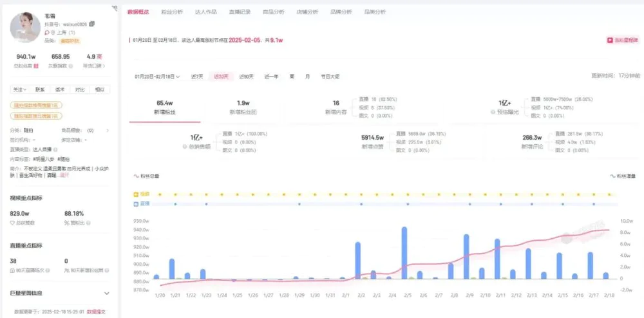Select the 节日大促 range option

330,77
